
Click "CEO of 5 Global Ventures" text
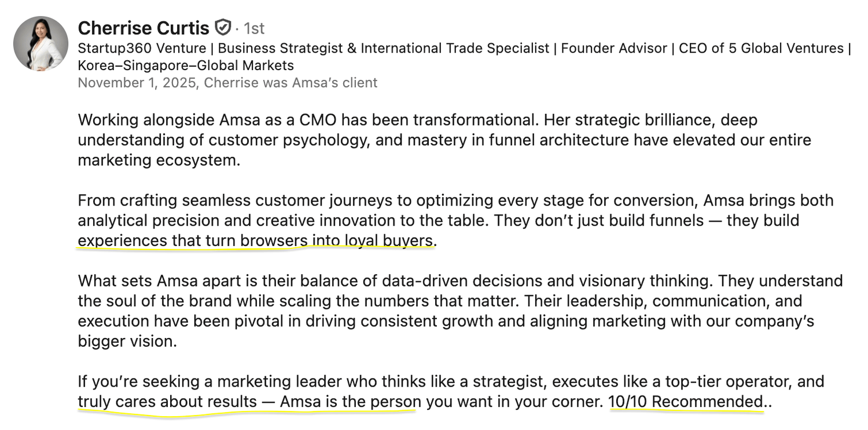761,48
